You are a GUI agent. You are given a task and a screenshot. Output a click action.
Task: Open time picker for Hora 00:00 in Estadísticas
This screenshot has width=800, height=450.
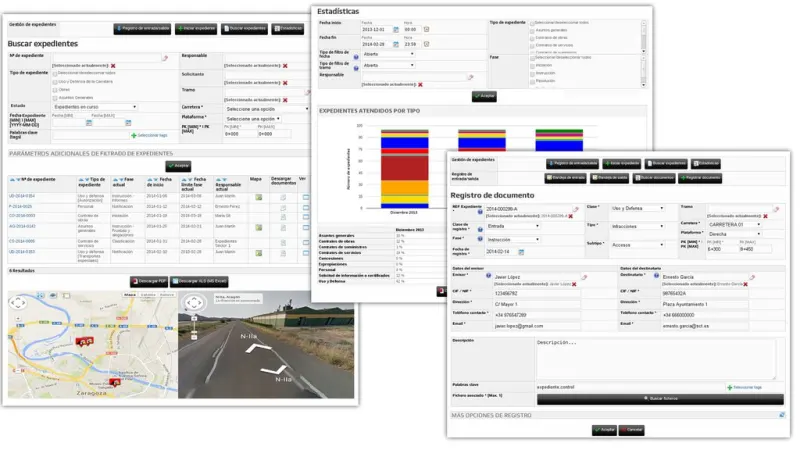click(x=426, y=30)
